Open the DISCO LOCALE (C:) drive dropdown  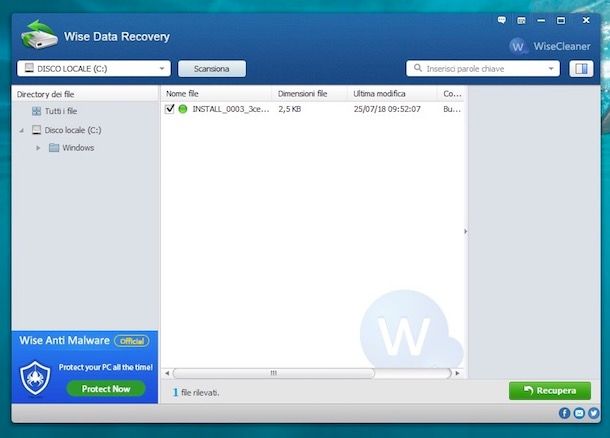[94, 69]
